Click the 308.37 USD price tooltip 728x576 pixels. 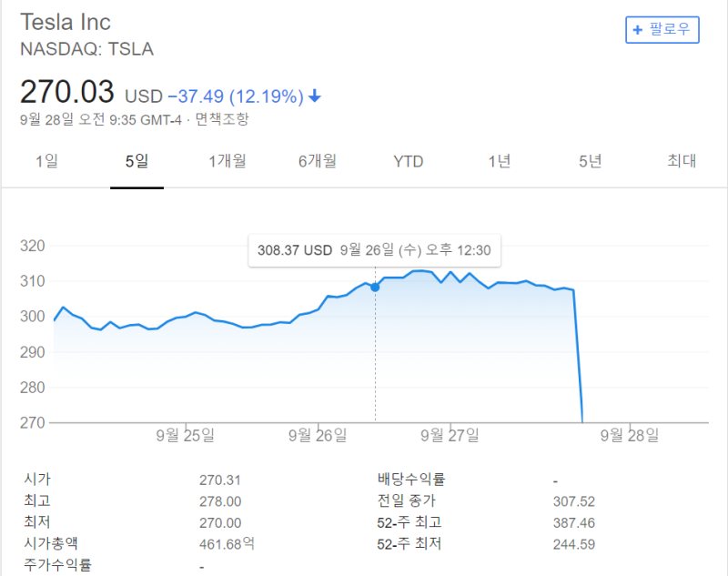(375, 250)
